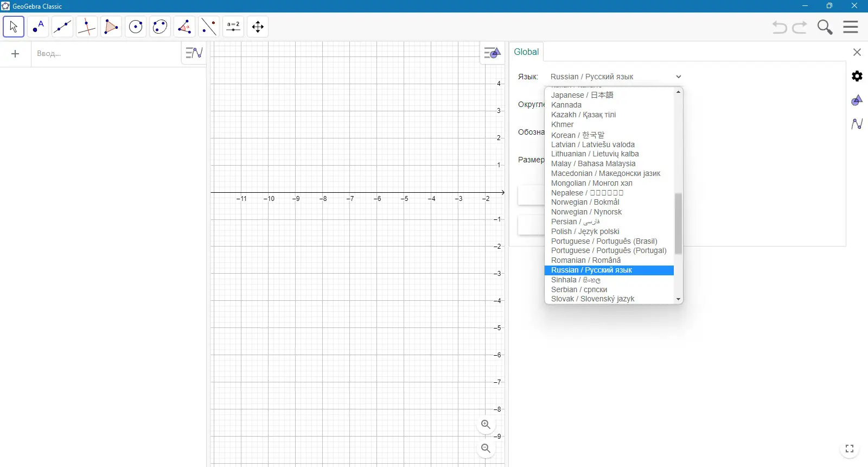Click the language list scrollbar thumb
Viewport: 868px width, 467px height.
(678, 223)
